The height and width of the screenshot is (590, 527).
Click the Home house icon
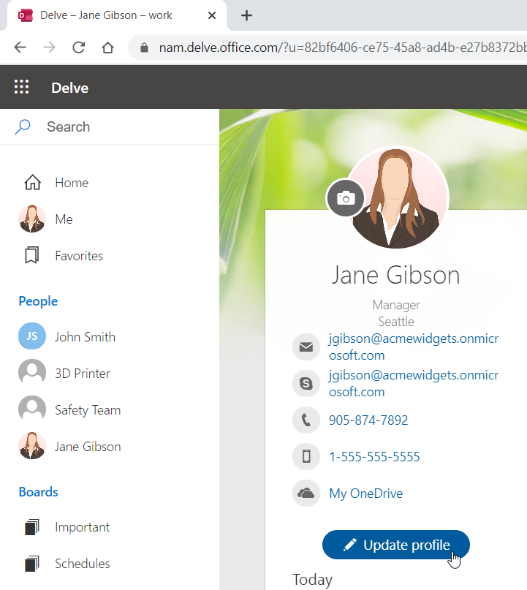pos(33,182)
